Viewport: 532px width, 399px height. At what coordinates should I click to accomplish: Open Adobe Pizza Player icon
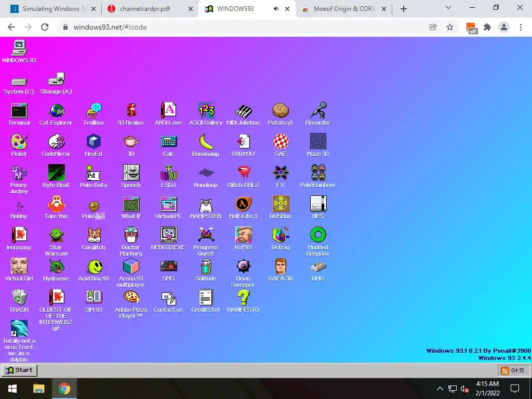[x=131, y=304]
